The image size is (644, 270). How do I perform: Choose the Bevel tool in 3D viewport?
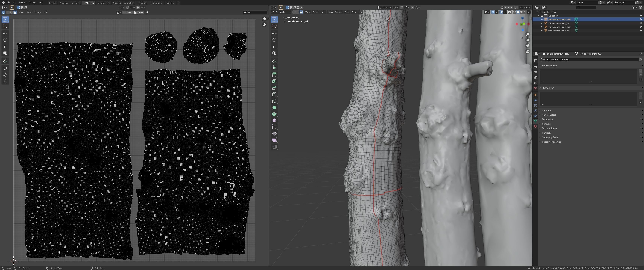coord(274,88)
